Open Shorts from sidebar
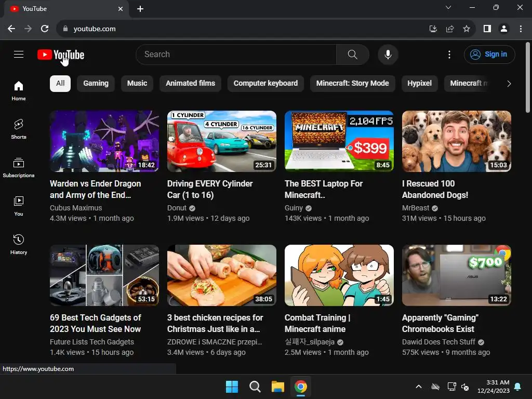This screenshot has height=399, width=532. tap(19, 129)
